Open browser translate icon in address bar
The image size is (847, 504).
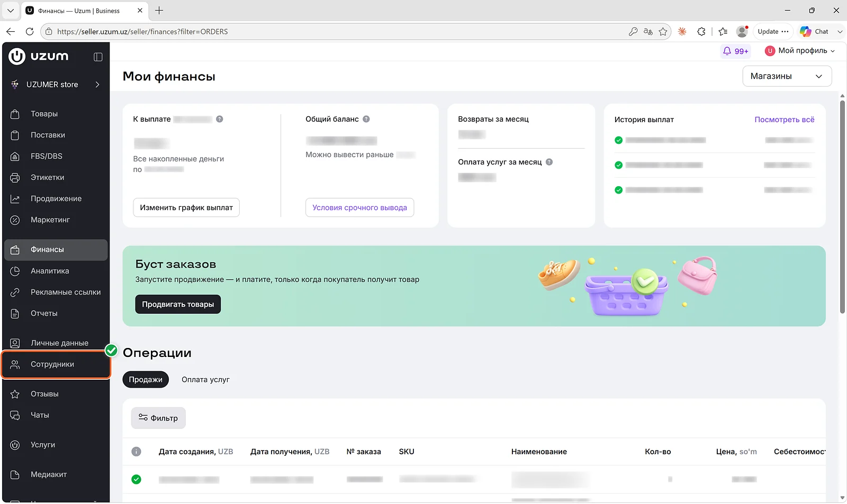point(648,32)
